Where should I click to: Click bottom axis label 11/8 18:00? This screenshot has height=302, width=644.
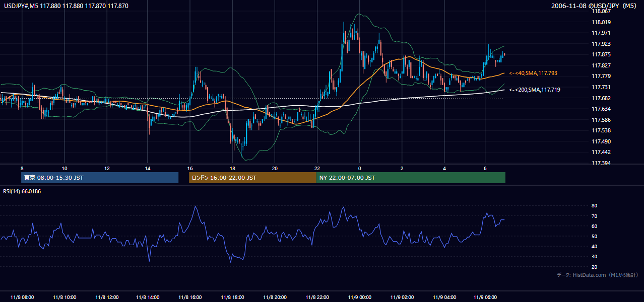click(232, 297)
